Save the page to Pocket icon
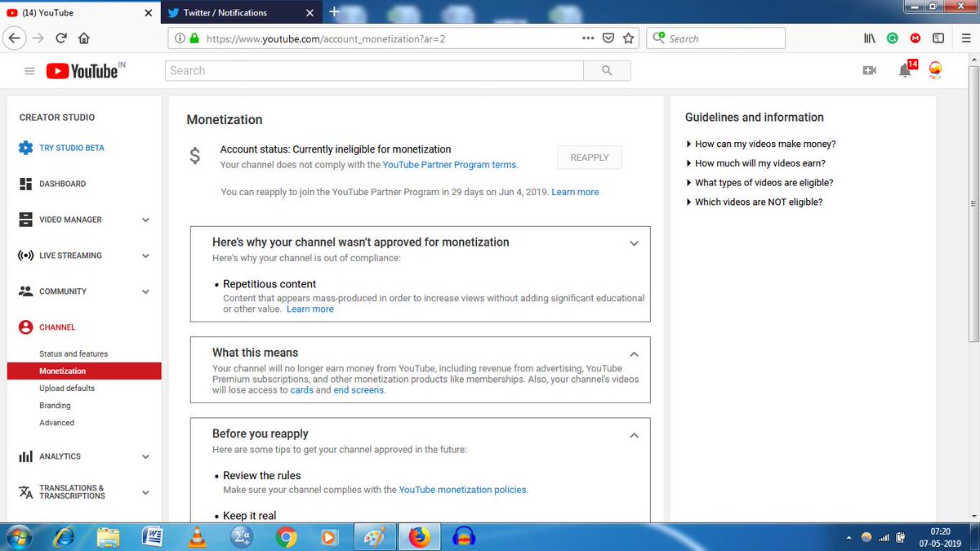 pos(608,38)
